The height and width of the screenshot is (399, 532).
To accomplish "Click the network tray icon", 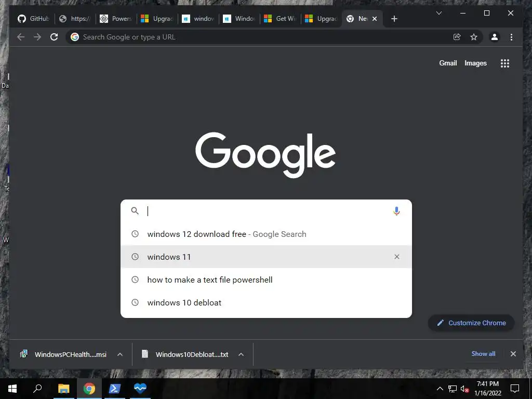I will [x=453, y=389].
